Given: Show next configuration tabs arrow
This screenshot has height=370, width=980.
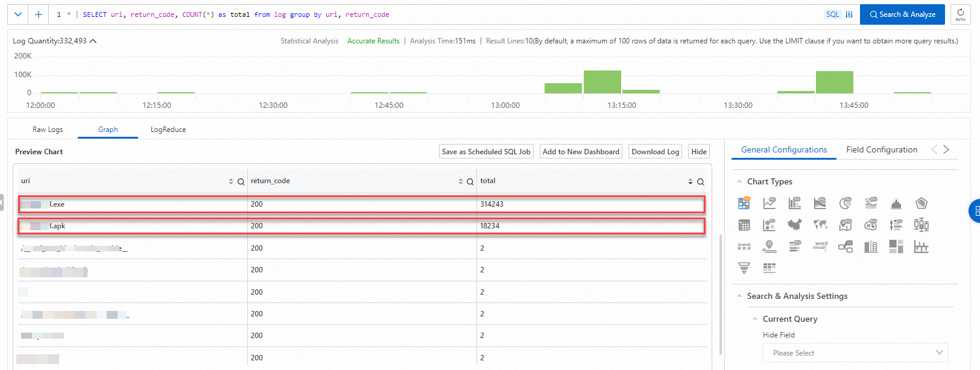Looking at the screenshot, I should click(x=946, y=149).
